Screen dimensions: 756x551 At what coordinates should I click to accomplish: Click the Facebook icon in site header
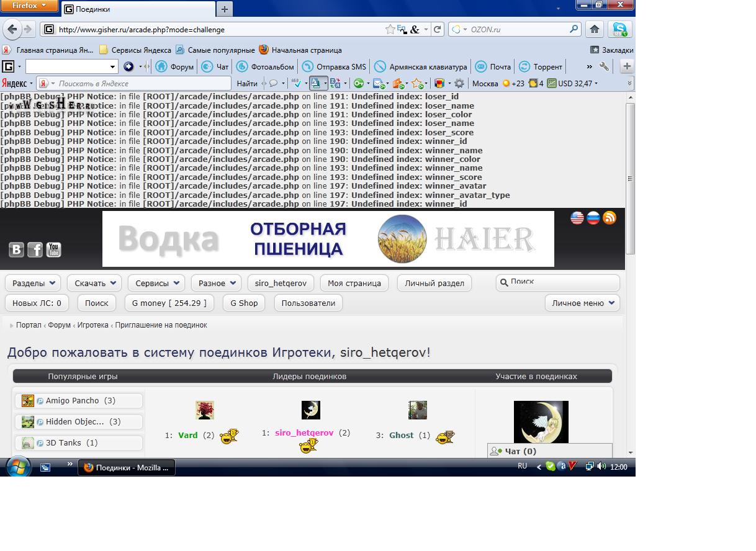tap(35, 249)
